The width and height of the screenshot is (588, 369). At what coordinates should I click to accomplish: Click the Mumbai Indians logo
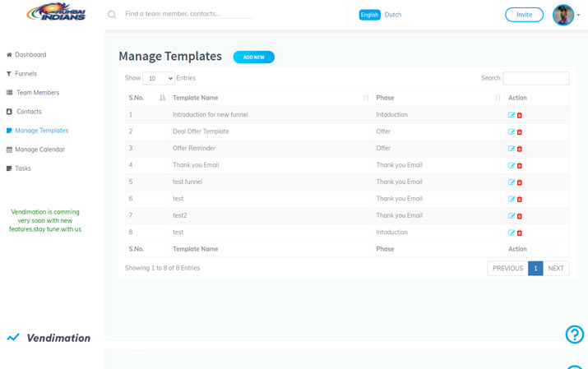pos(56,12)
